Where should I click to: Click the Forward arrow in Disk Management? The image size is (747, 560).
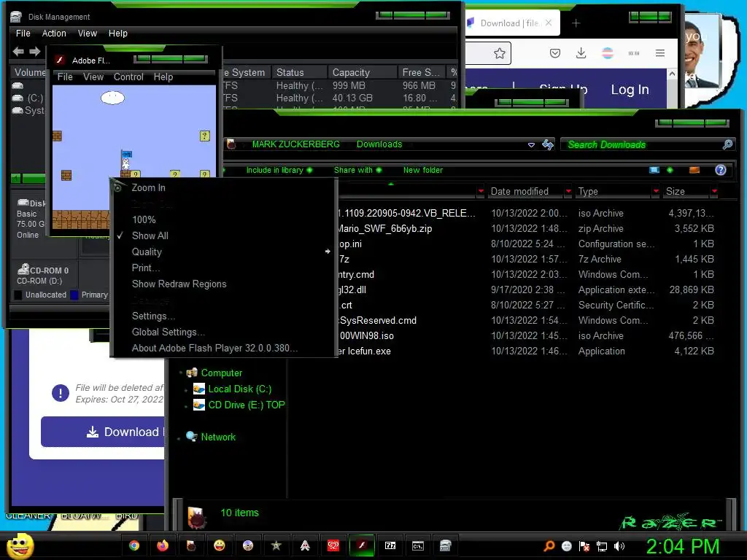35,51
